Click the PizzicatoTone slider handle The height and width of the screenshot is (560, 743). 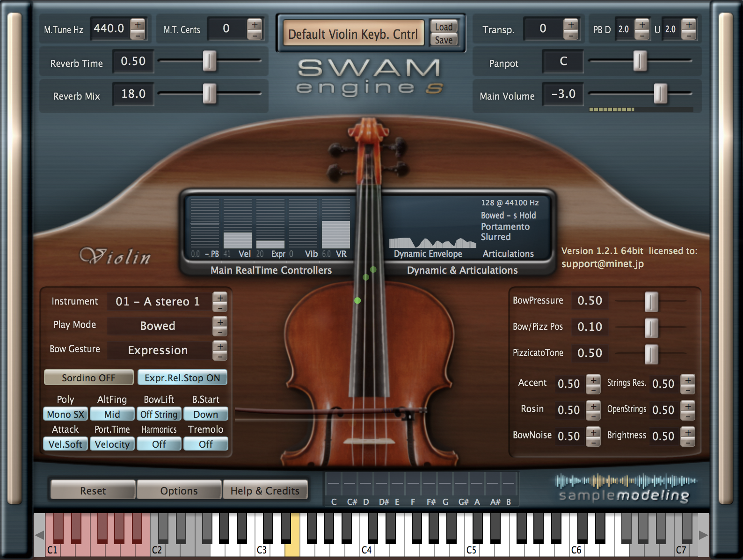[651, 354]
